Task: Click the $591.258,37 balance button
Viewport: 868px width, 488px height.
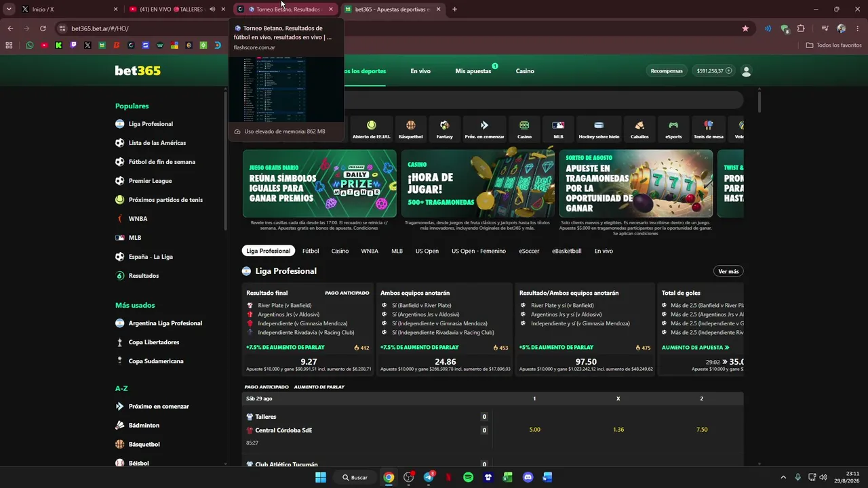Action: [x=713, y=71]
